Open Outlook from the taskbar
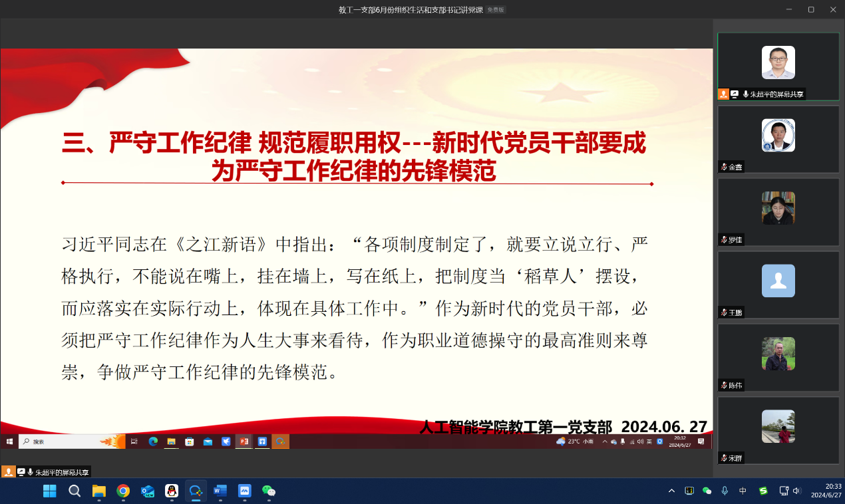845x504 pixels. coord(148,491)
